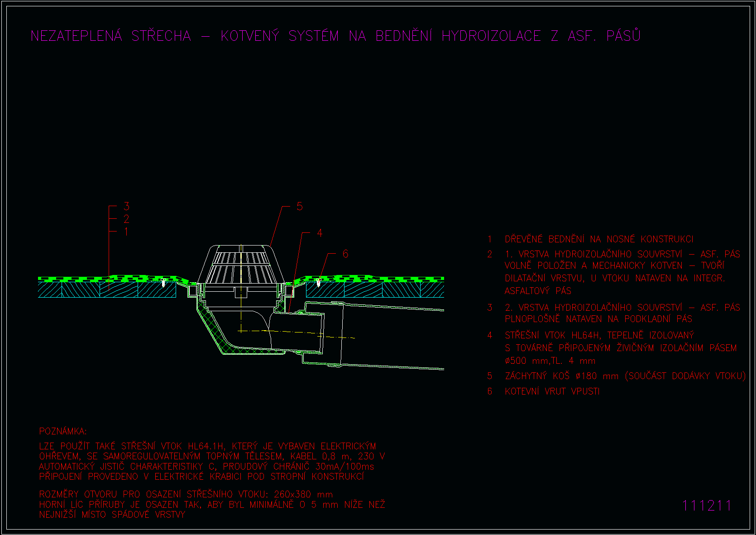Click legend number 6 in the right list

point(490,391)
